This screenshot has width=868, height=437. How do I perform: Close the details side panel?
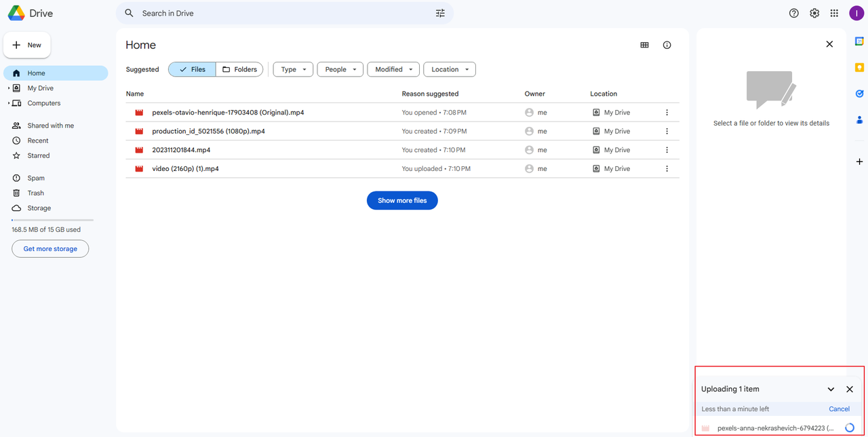pos(829,44)
